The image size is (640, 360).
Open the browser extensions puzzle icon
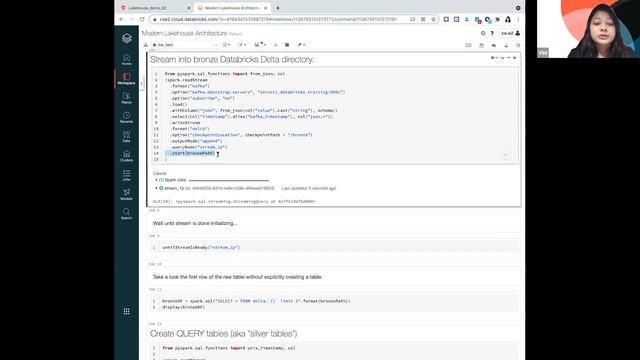coord(498,19)
